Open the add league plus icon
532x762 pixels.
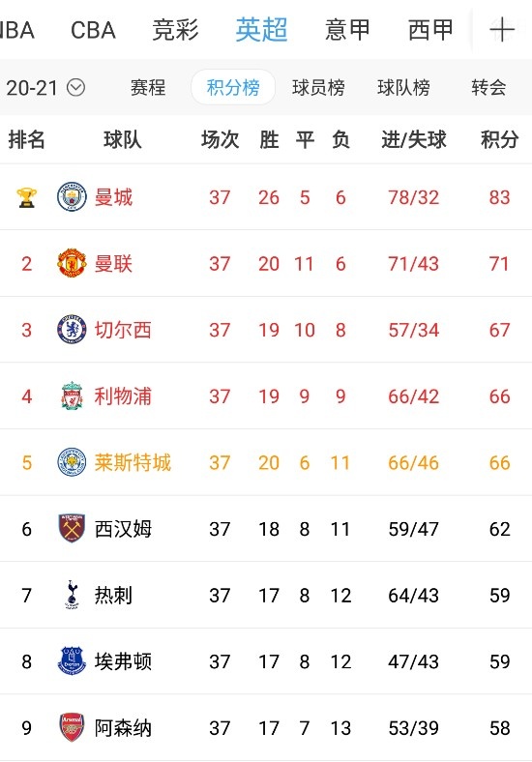click(x=502, y=30)
